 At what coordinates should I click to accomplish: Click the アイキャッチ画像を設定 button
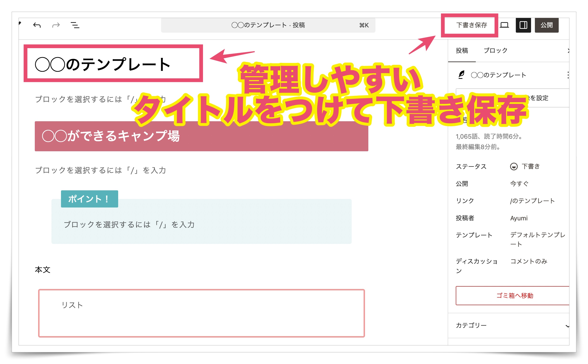coord(512,98)
